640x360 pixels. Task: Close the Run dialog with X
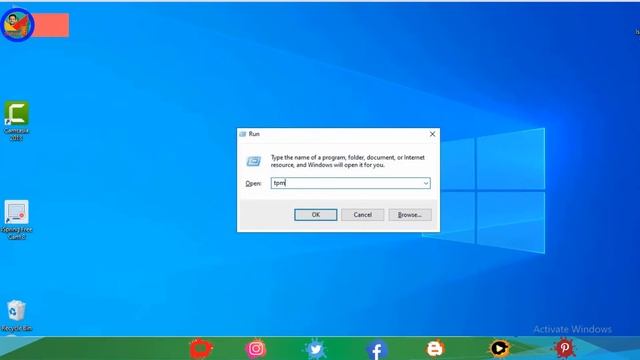(x=432, y=134)
